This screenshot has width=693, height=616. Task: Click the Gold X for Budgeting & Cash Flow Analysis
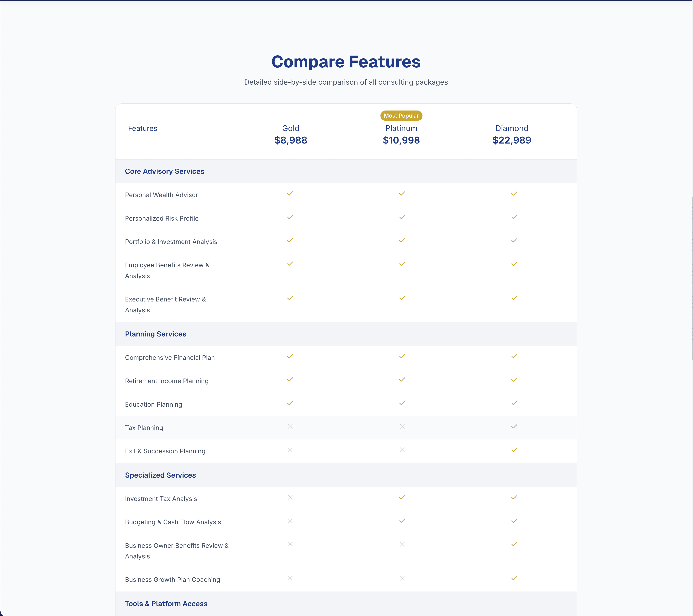click(290, 521)
